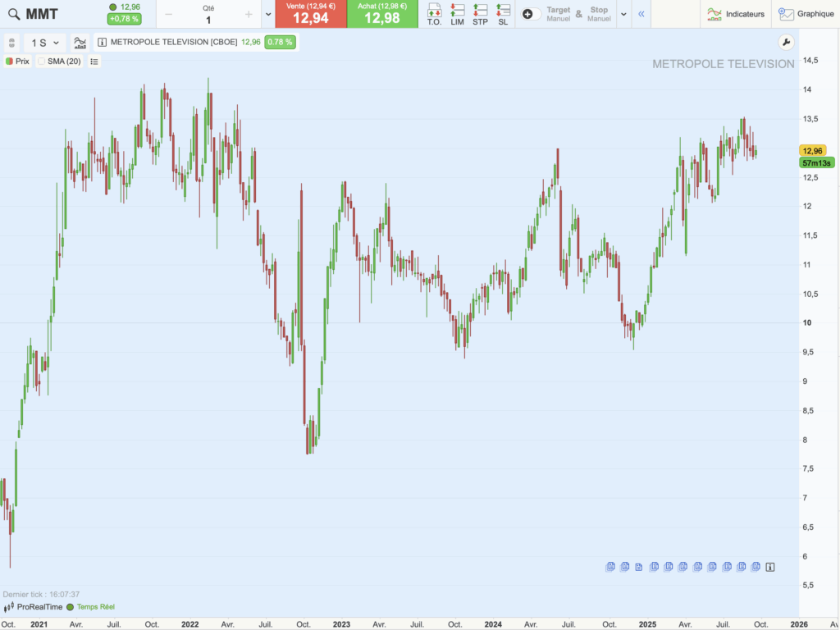Expand the Target/Stop options dropdown arrow
840x630 pixels.
[623, 14]
